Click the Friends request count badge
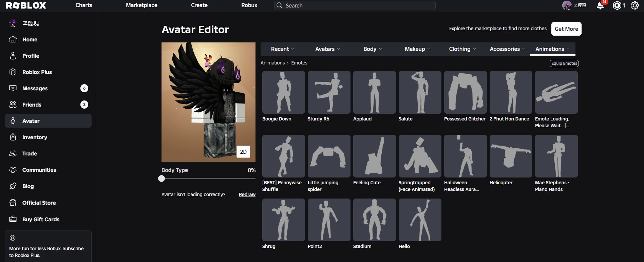 tap(84, 105)
